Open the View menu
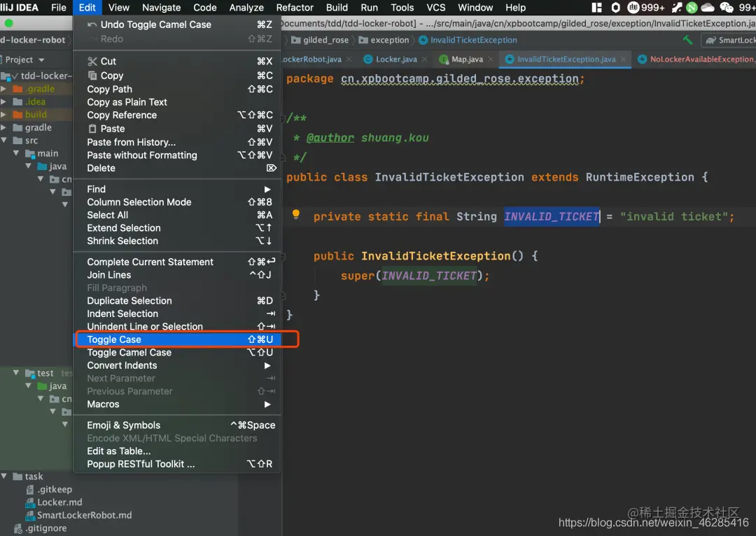756x536 pixels. pos(118,7)
